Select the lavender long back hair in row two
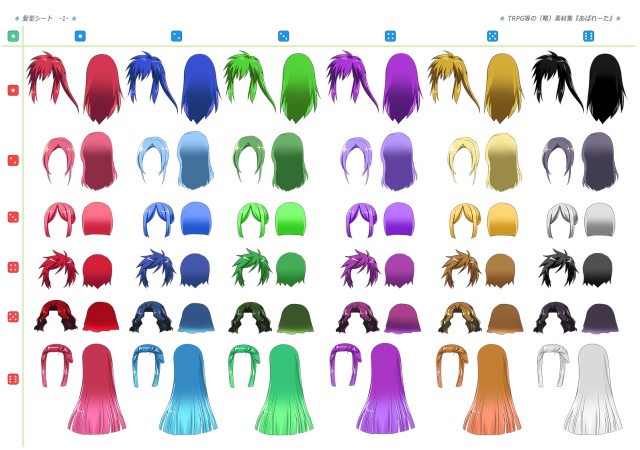The image size is (640, 450). 398,162
